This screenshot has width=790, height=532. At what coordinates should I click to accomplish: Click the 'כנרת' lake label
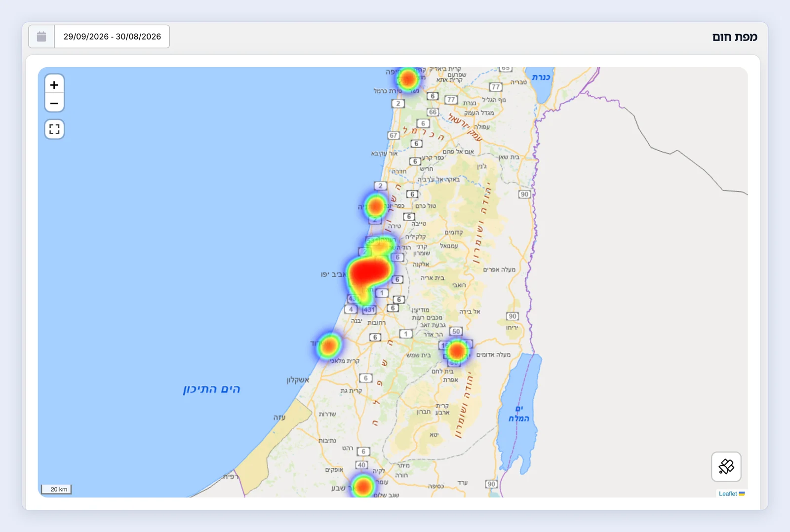pos(541,77)
